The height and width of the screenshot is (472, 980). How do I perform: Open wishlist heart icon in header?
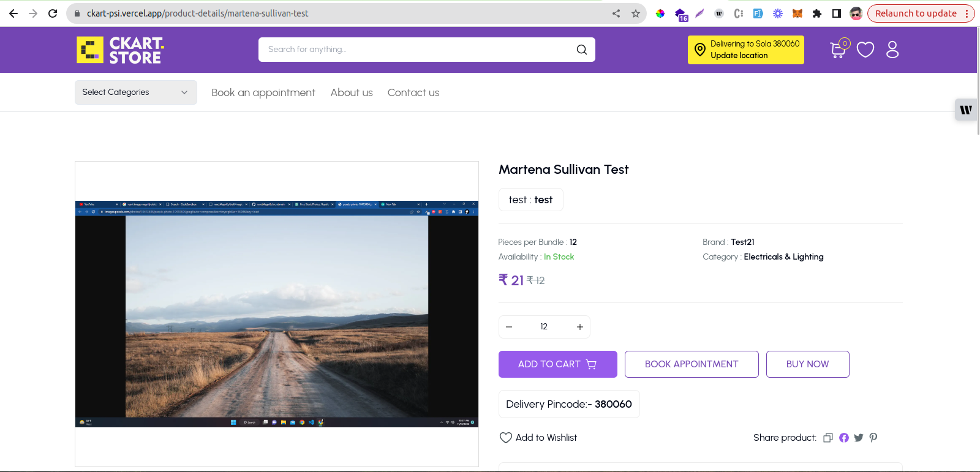click(865, 50)
